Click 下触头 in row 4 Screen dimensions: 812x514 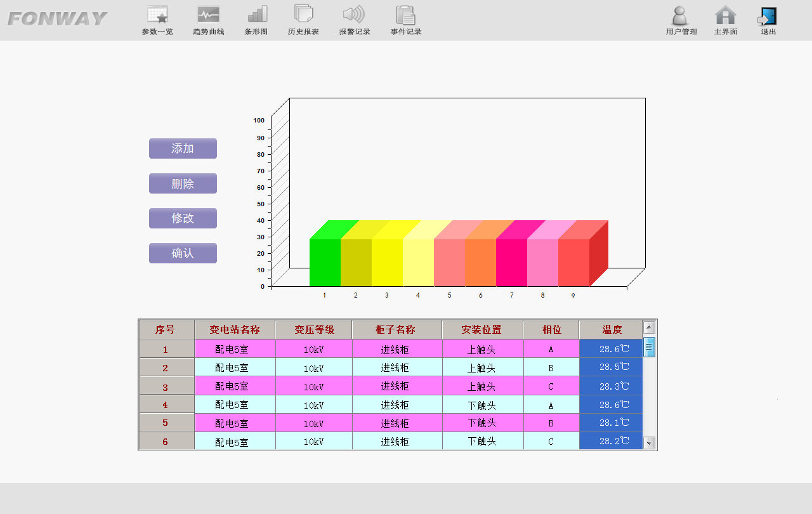(481, 405)
